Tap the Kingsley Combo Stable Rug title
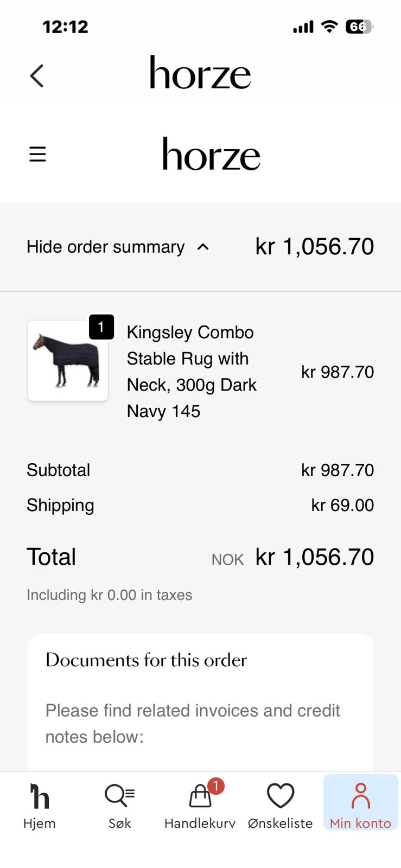 pos(192,372)
